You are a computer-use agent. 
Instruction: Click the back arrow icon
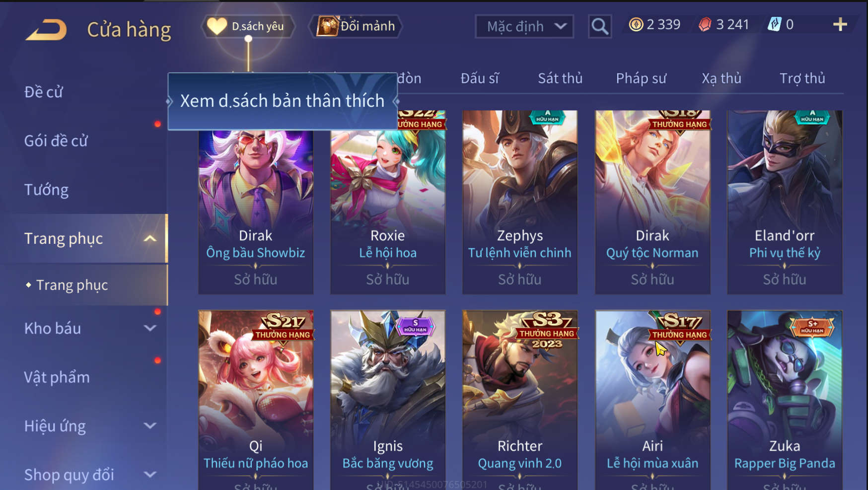[x=46, y=29]
